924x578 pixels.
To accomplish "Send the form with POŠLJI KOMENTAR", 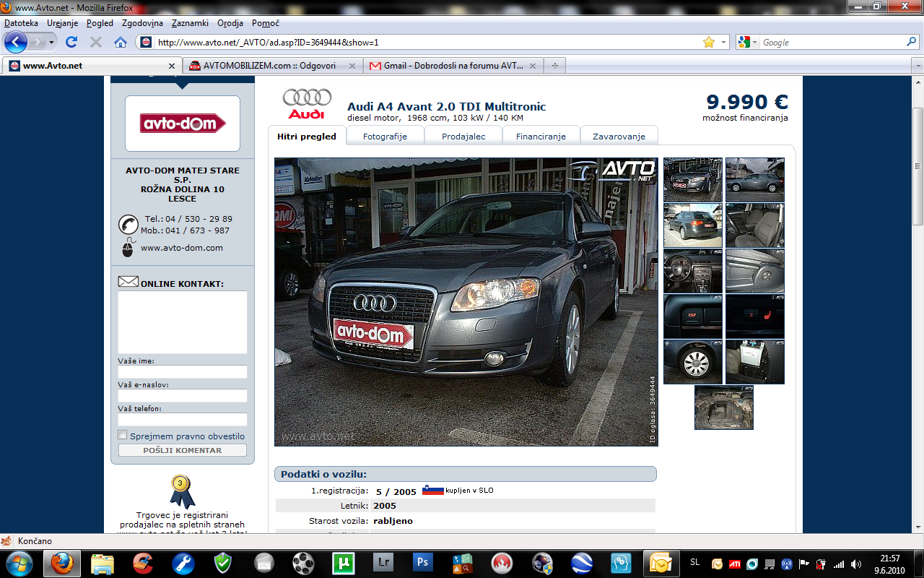I will coord(183,450).
